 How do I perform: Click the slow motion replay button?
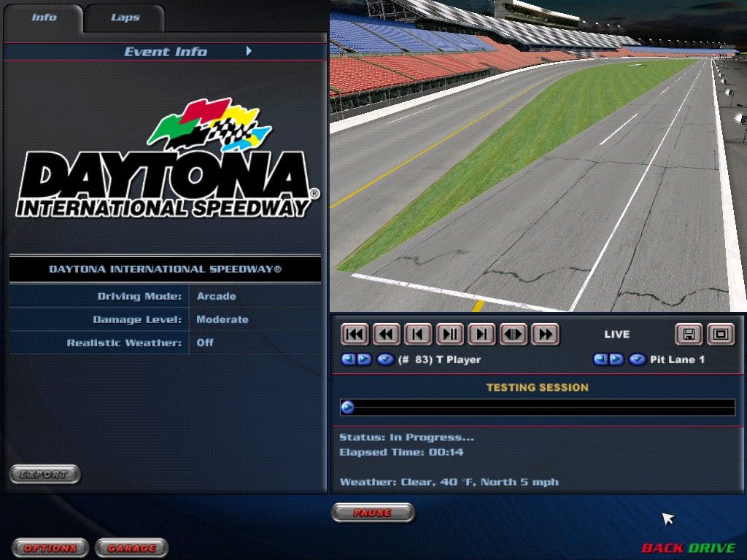pyautogui.click(x=514, y=334)
